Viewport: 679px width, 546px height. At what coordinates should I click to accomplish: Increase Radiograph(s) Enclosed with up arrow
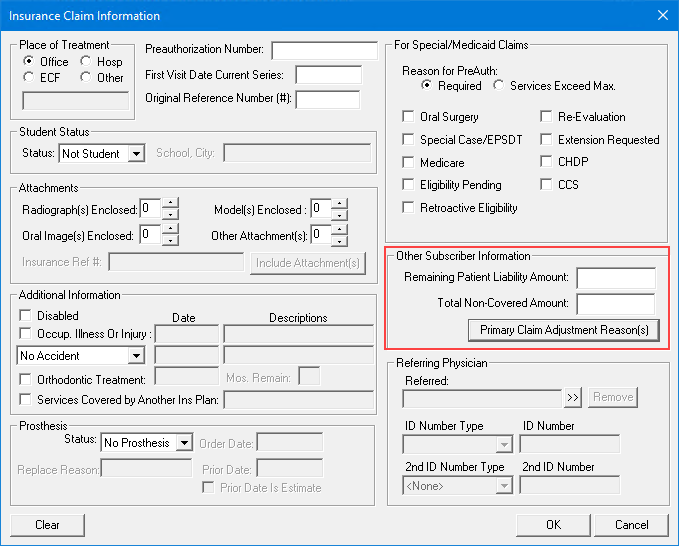[x=171, y=204]
